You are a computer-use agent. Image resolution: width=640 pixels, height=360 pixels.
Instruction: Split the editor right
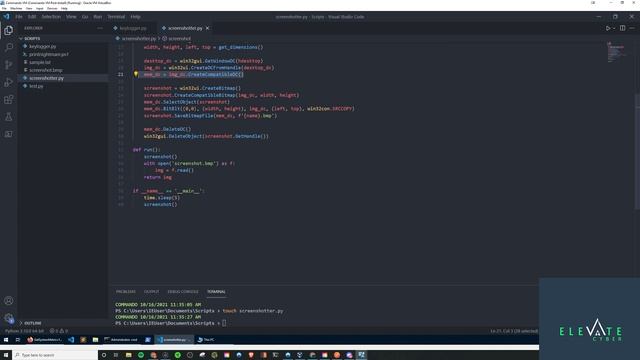coord(622,28)
